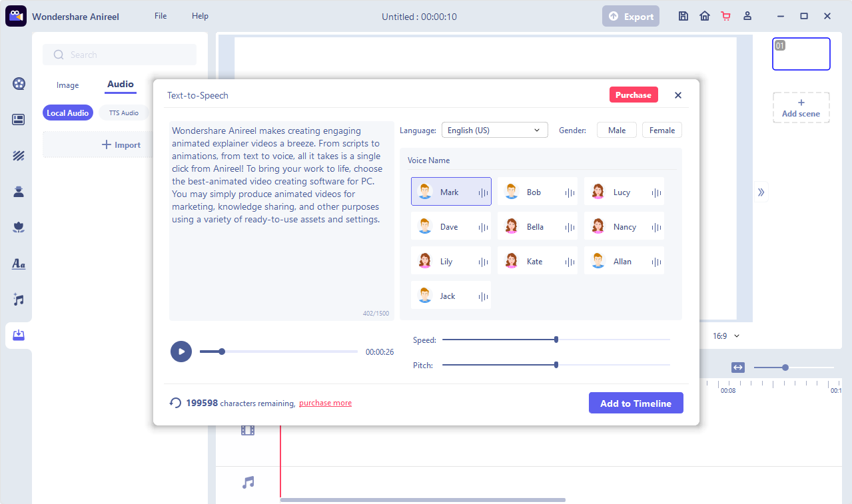
Task: Click the video track film icon
Action: [x=248, y=430]
